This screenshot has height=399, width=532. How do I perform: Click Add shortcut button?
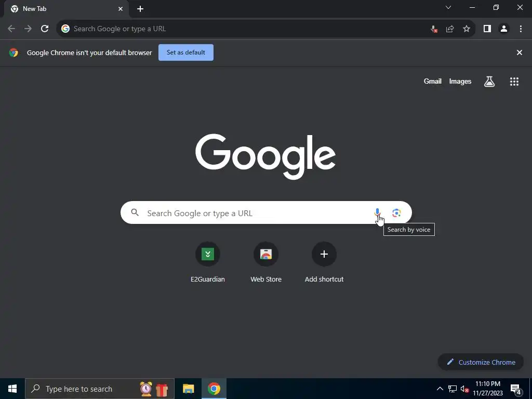pos(324,262)
